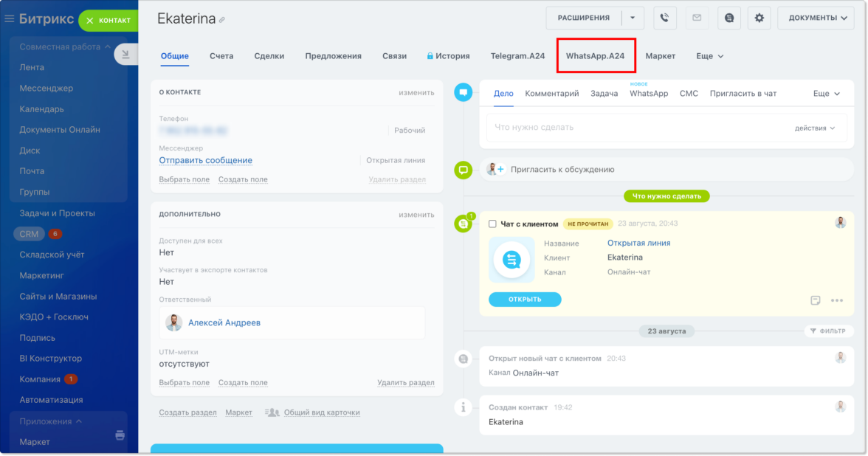Screen dimensions: 868x456
Task: Open the Расширения dropdown arrow
Action: point(633,18)
